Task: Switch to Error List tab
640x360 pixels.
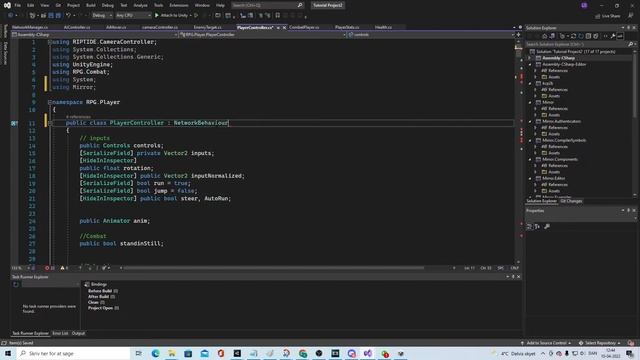Action: (x=60, y=333)
